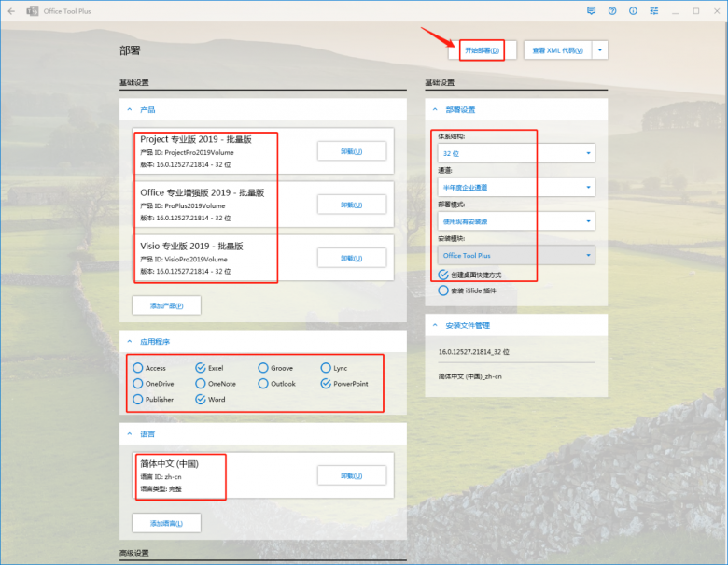Open the 通道 半年度企业通道 dropdown
Viewport: 728px width, 565px height.
(x=516, y=188)
